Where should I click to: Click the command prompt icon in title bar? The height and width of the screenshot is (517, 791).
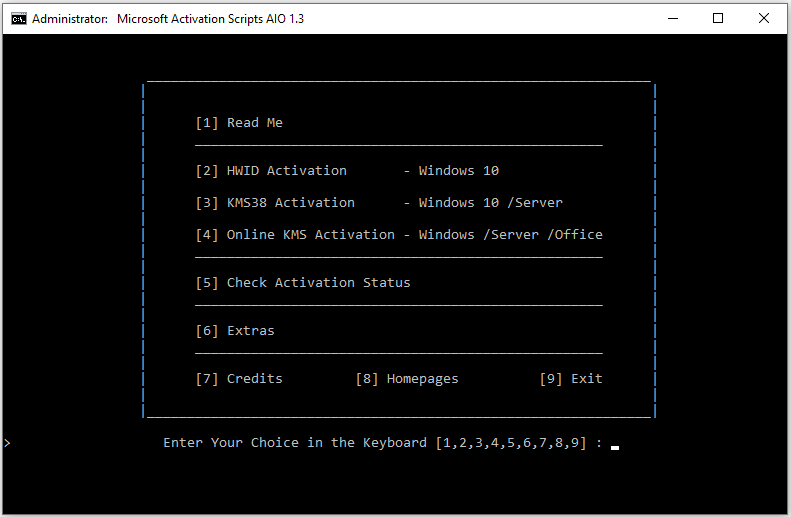coord(19,19)
